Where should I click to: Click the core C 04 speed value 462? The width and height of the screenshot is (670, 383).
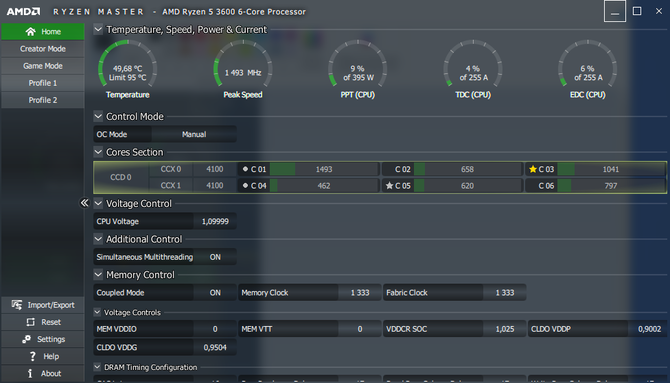tap(324, 186)
